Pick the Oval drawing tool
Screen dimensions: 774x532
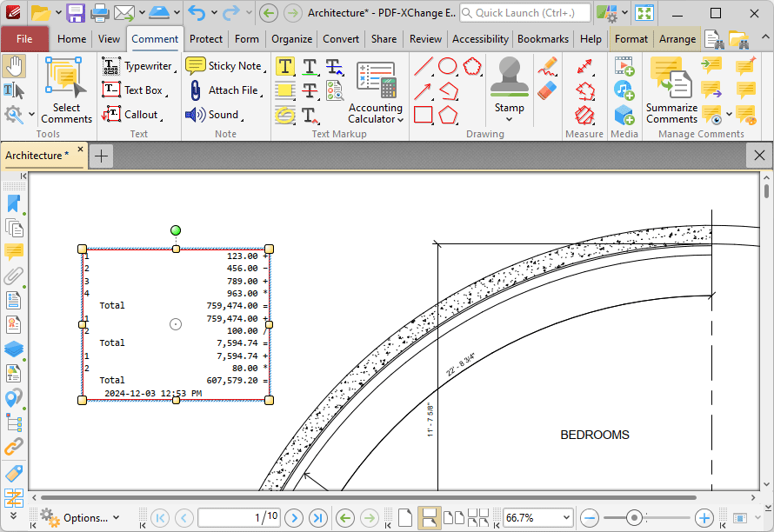pyautogui.click(x=448, y=66)
